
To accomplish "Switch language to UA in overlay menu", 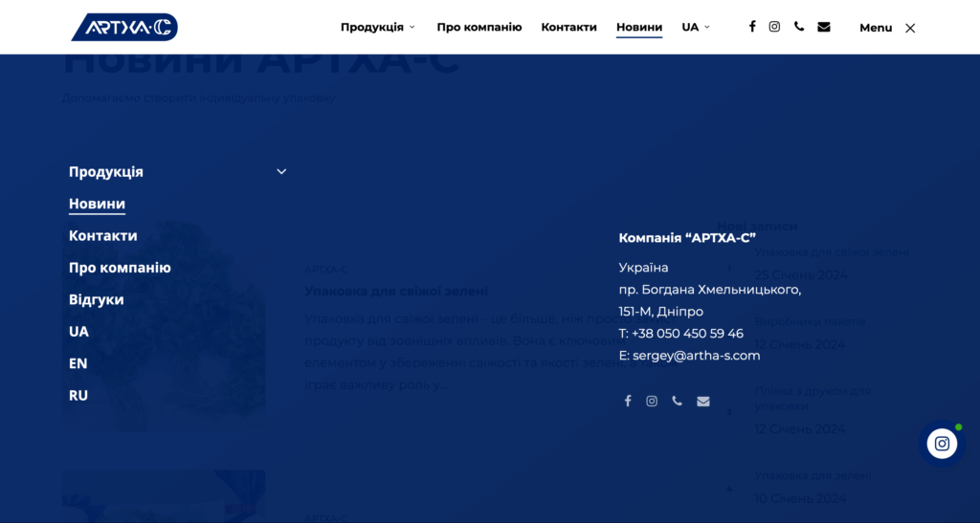I will [x=78, y=332].
